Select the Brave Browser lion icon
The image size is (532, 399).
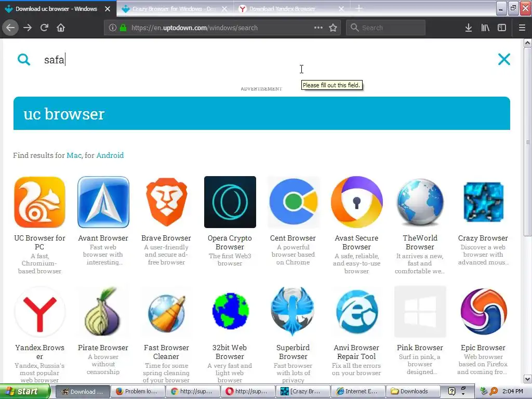pos(166,202)
